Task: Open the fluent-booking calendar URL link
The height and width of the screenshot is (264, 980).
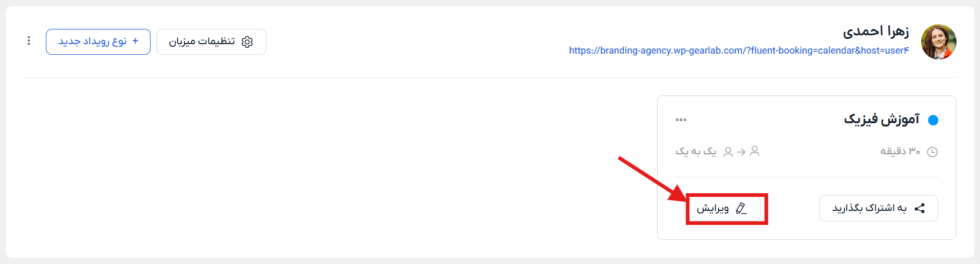Action: click(x=739, y=51)
